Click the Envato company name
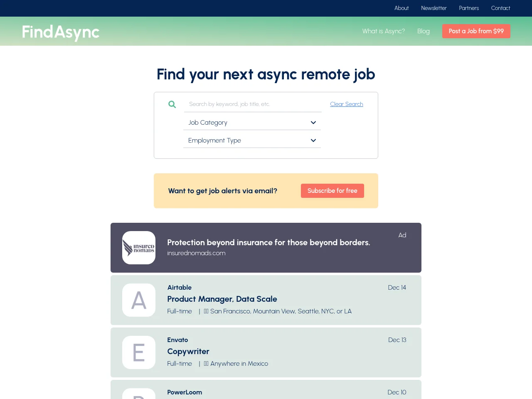This screenshot has height=399, width=532. click(x=177, y=340)
